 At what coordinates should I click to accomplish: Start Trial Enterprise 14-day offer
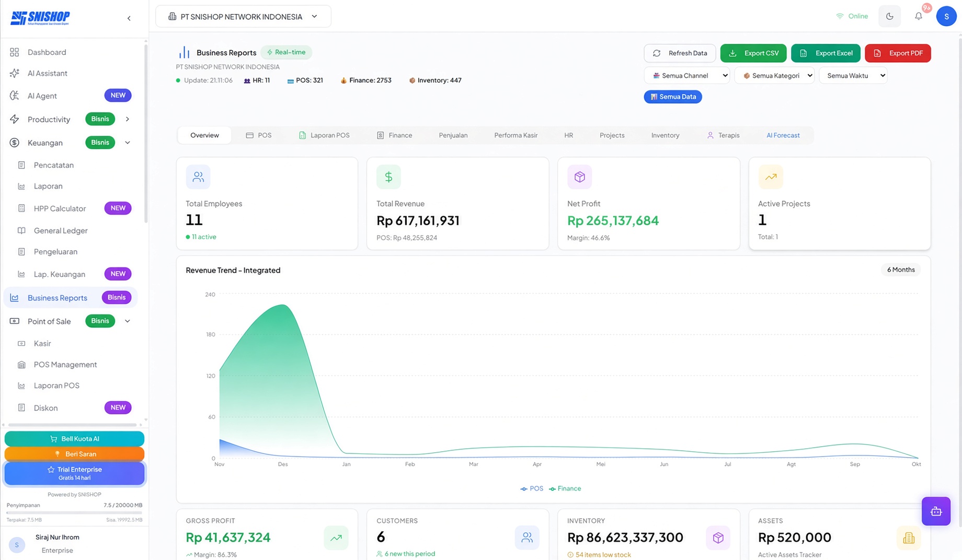[x=74, y=473]
